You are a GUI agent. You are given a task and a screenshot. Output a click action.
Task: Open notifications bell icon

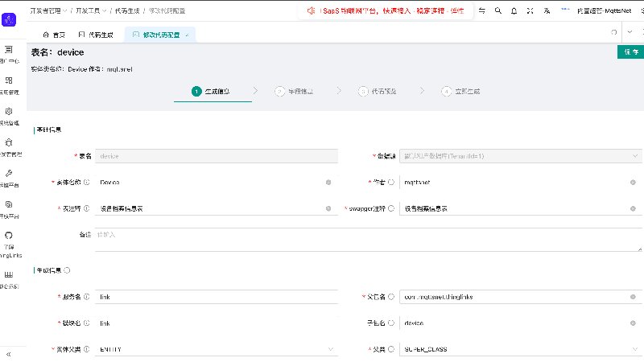point(514,10)
